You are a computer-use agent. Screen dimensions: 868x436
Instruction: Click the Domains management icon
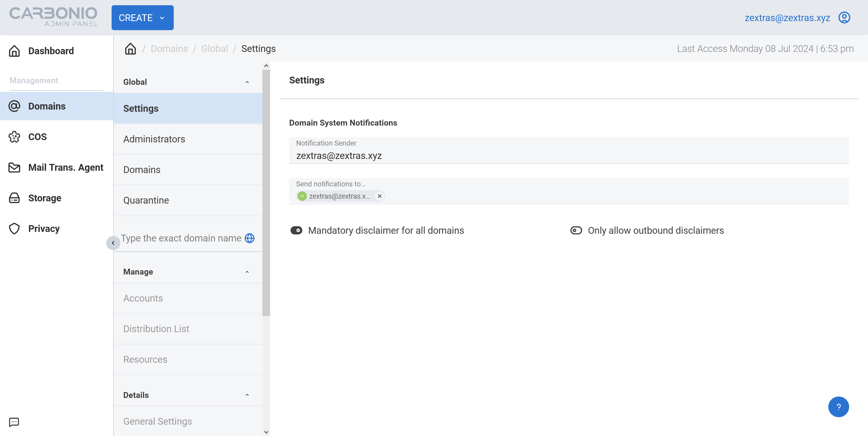click(x=15, y=106)
